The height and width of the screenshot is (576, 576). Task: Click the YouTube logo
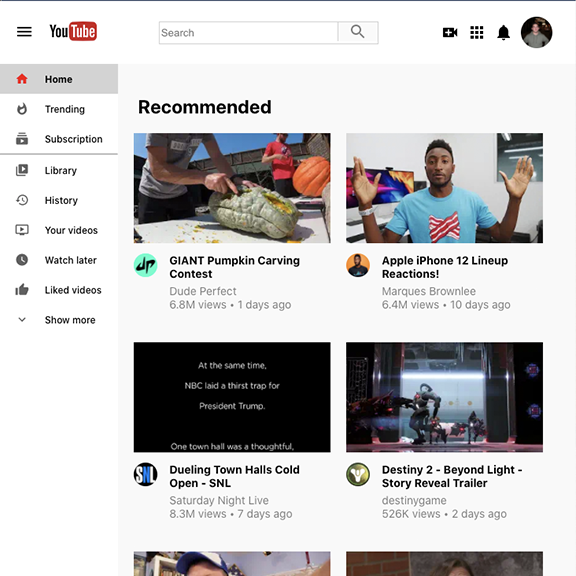click(73, 32)
